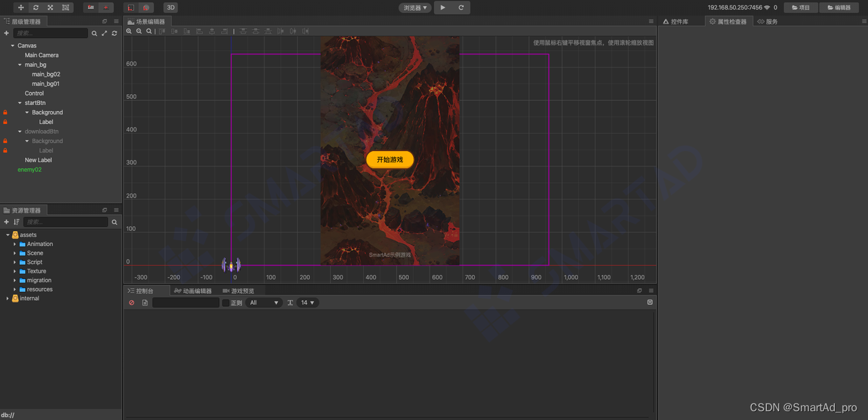Click the hierarchy search input field
Viewport: 868px width, 420px height.
[51, 33]
